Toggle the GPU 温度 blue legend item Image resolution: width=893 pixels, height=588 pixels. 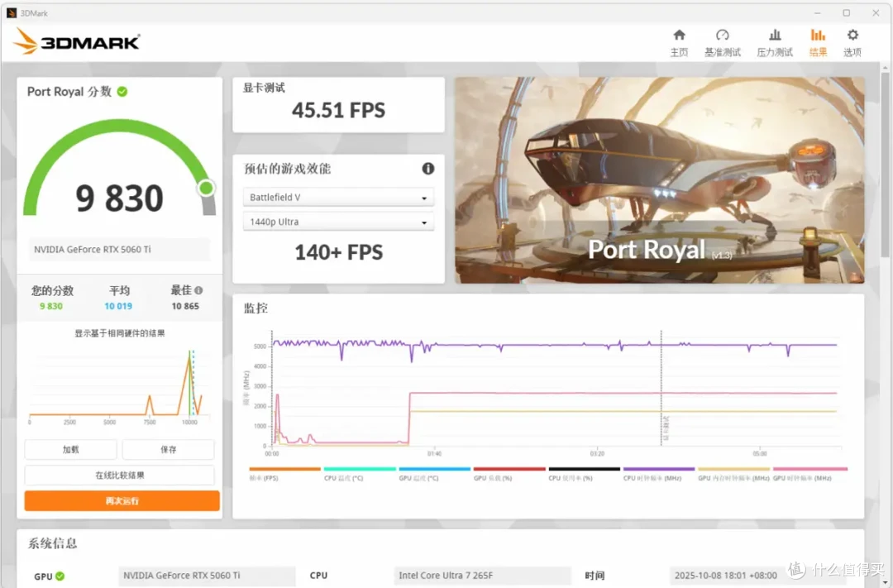click(x=435, y=474)
